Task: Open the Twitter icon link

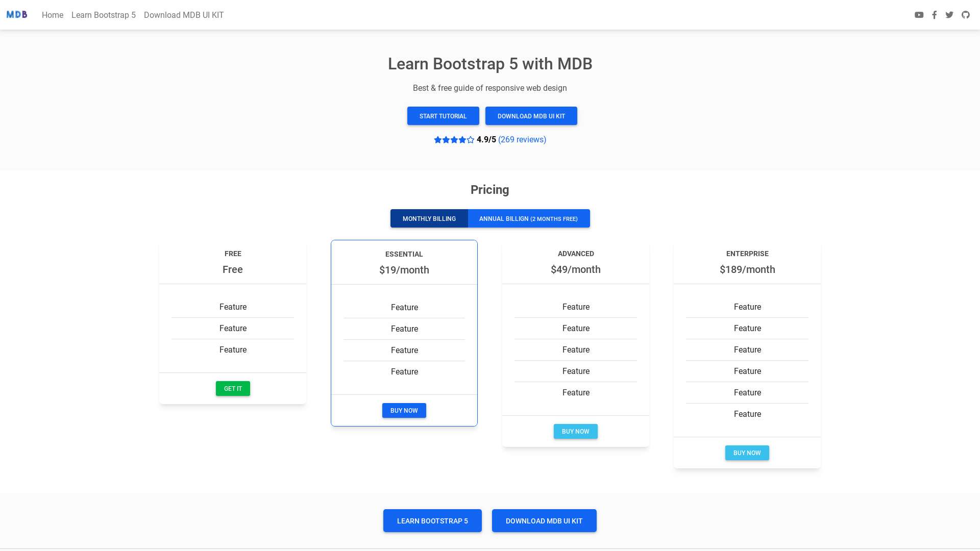Action: point(949,15)
